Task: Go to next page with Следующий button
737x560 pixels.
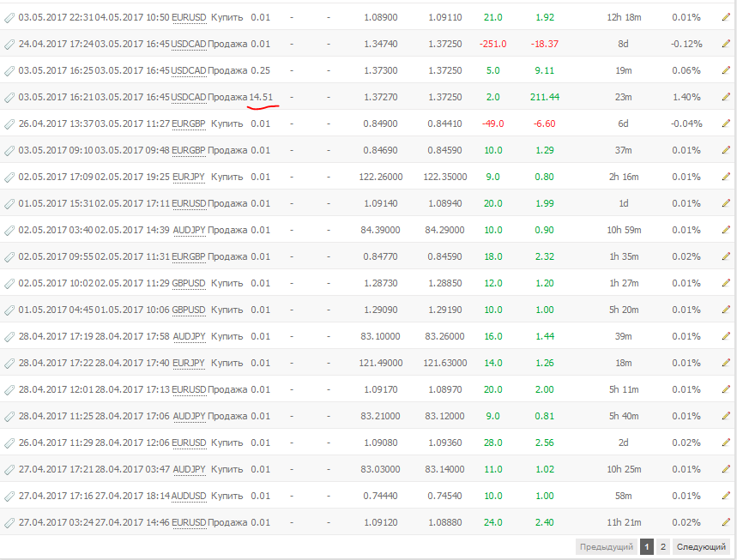Action: (x=701, y=547)
